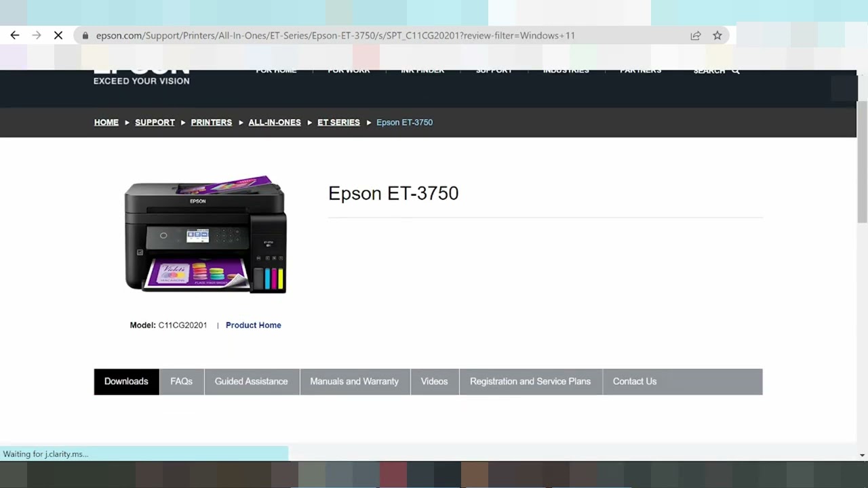
Task: Click the Epson Exceed Your Vision logo
Action: (x=141, y=77)
